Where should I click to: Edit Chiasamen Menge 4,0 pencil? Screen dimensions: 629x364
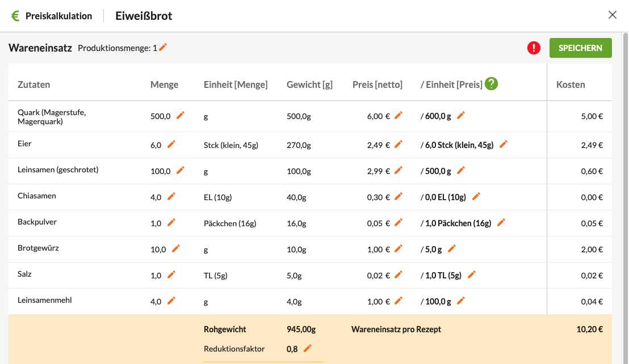(171, 196)
